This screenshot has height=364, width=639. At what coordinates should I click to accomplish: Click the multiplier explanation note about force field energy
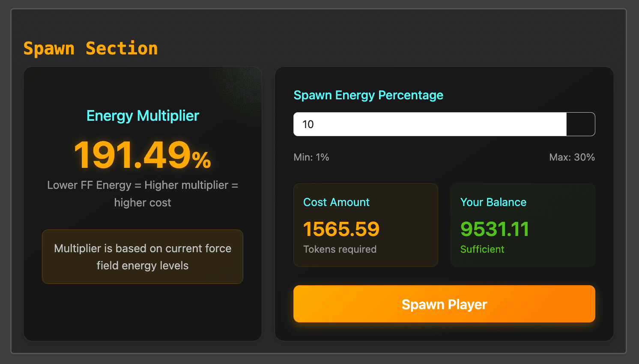click(x=143, y=257)
